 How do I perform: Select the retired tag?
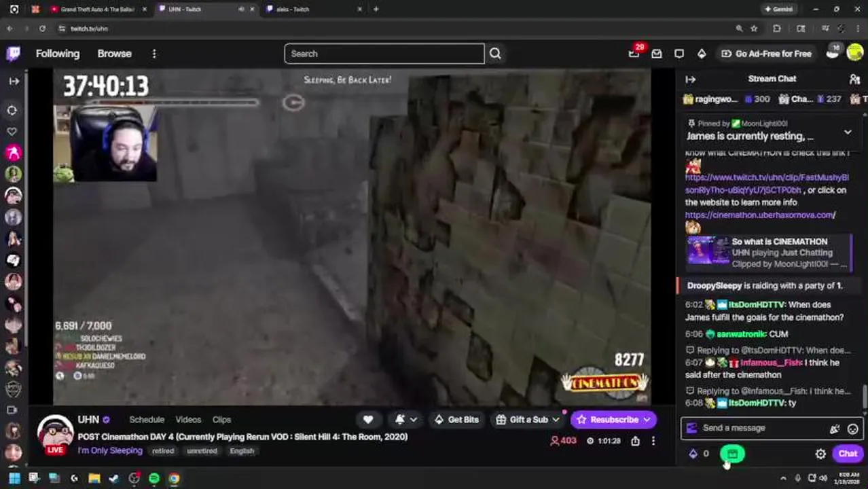click(163, 451)
